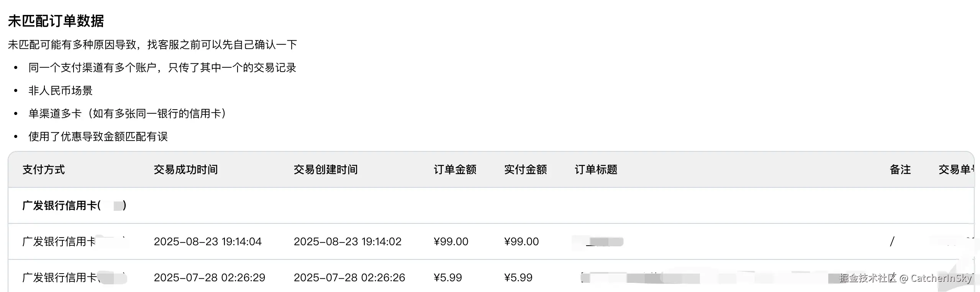The width and height of the screenshot is (980, 292).
Task: Click the partially visible 交易单号 column header
Action: coord(956,169)
